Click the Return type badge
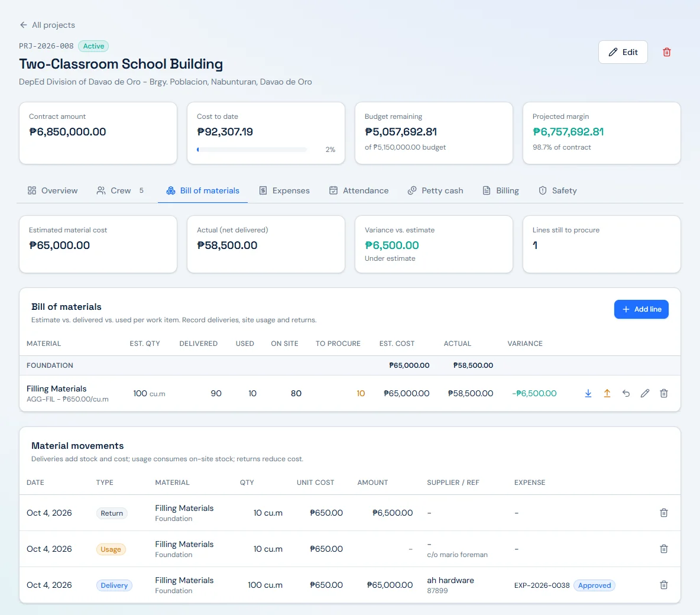 tap(112, 513)
